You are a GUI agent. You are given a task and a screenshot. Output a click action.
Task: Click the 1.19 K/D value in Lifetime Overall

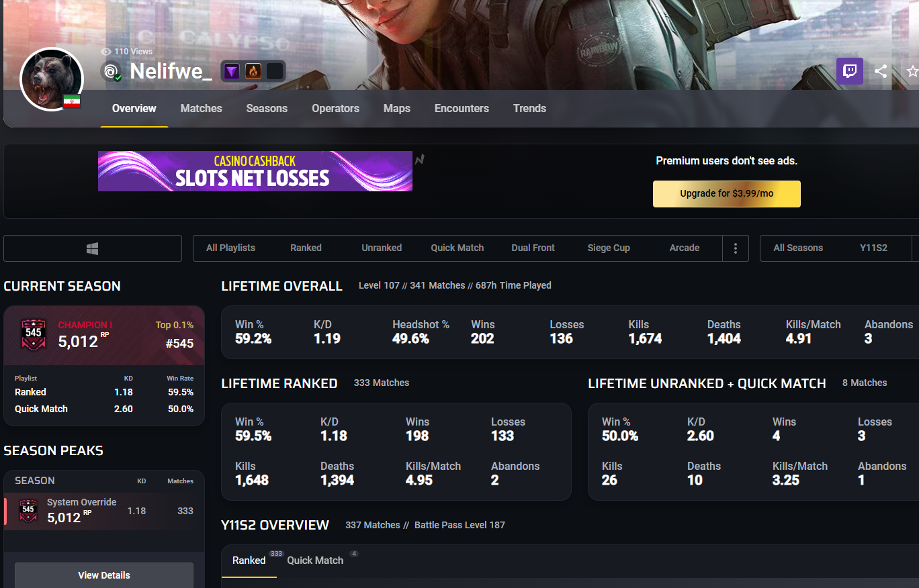point(327,339)
